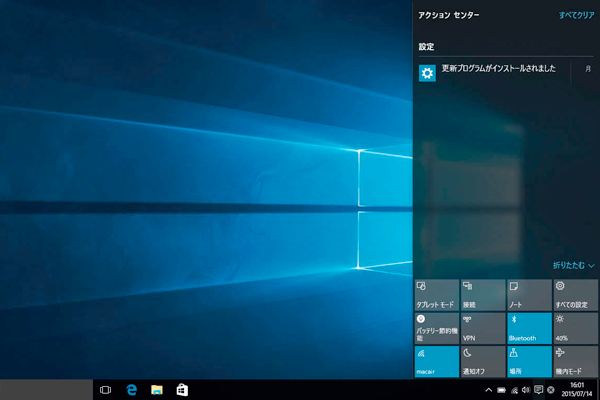The width and height of the screenshot is (600, 400).
Task: Open the clock showing 16:01 2015/07/14
Action: coord(577,389)
